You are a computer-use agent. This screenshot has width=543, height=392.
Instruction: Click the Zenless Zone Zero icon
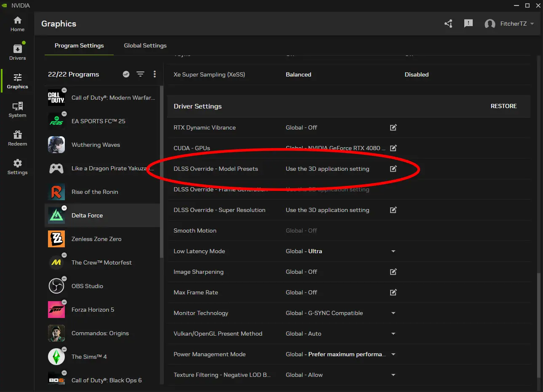click(56, 239)
